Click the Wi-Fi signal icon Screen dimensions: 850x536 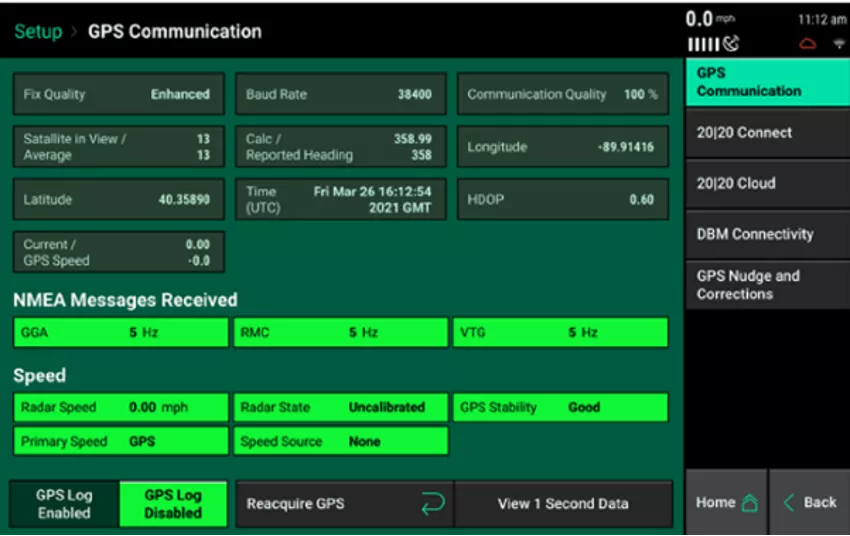[x=838, y=45]
